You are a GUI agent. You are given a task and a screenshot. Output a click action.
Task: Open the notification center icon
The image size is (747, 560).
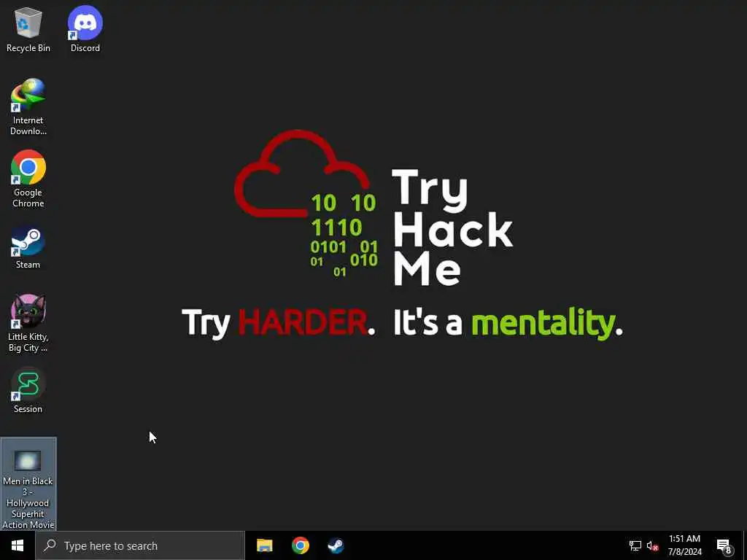pyautogui.click(x=724, y=545)
